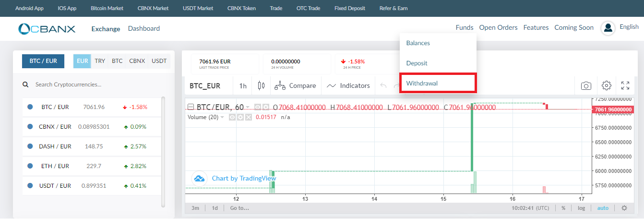The image size is (644, 219).
Task: Open the Indicators list
Action: click(x=348, y=85)
